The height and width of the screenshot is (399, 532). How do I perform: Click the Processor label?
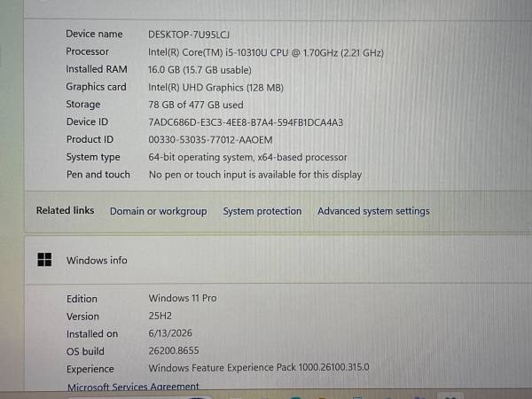[x=87, y=51]
